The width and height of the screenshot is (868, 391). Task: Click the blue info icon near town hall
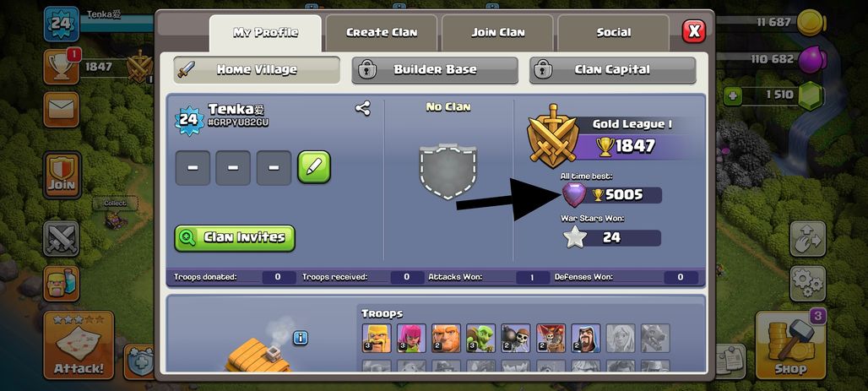click(301, 338)
